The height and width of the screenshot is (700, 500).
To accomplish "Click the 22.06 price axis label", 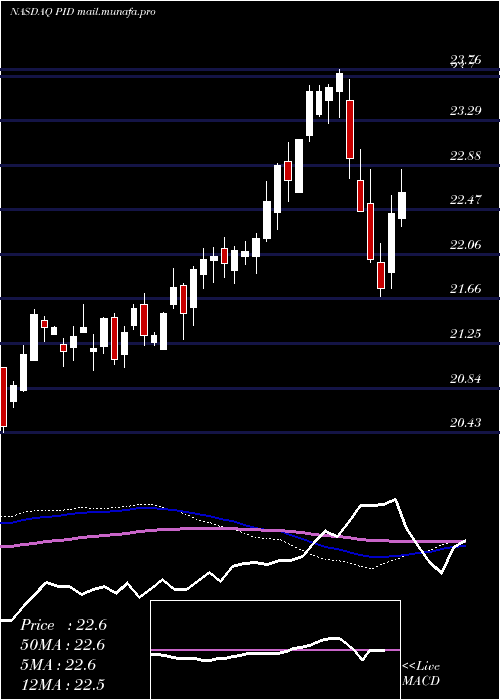I will pos(466,245).
